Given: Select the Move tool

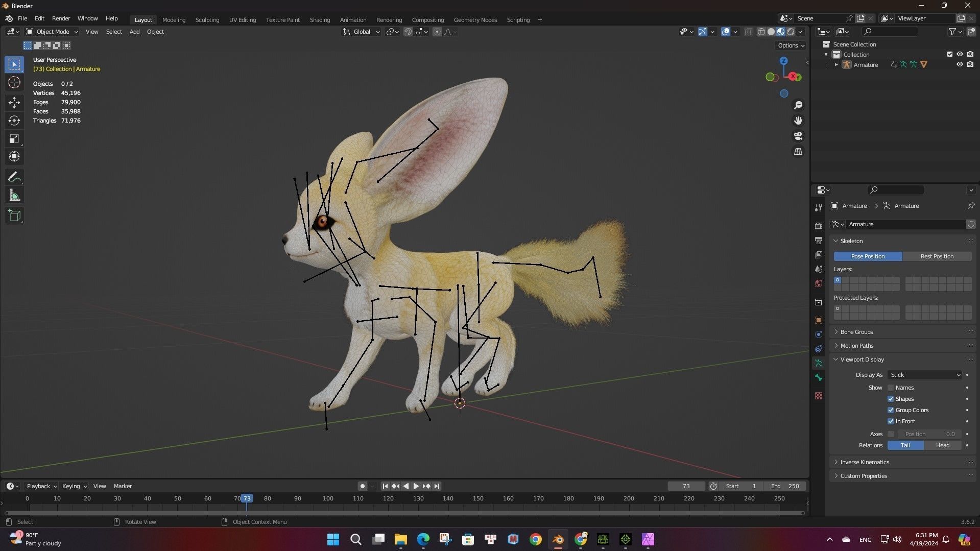Looking at the screenshot, I should pyautogui.click(x=14, y=103).
